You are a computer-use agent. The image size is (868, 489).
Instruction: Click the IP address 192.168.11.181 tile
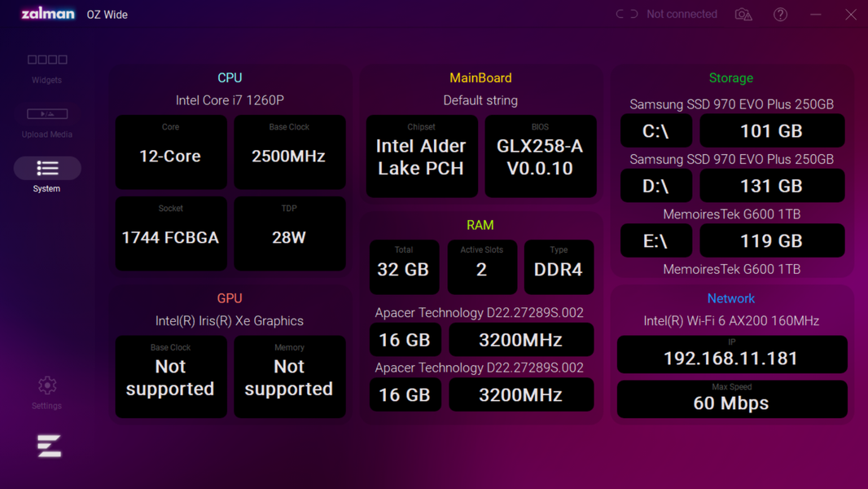pyautogui.click(x=732, y=354)
